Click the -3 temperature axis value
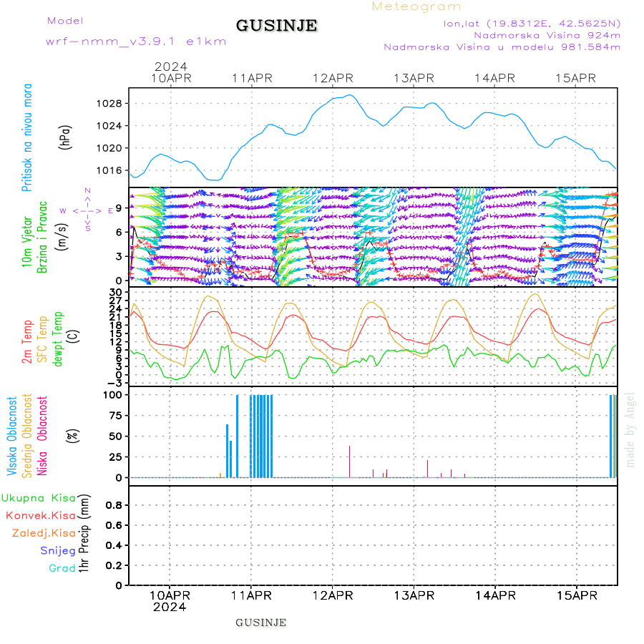Viewport: 644px width, 644px height. pos(114,383)
